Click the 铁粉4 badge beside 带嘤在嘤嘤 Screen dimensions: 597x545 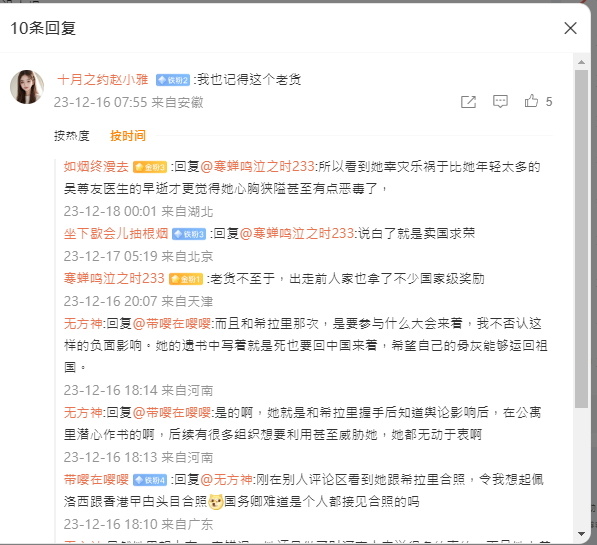[x=150, y=480]
